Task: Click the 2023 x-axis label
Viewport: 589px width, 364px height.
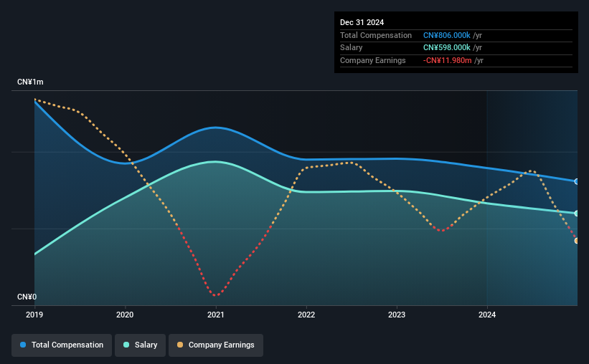Action: [397, 315]
